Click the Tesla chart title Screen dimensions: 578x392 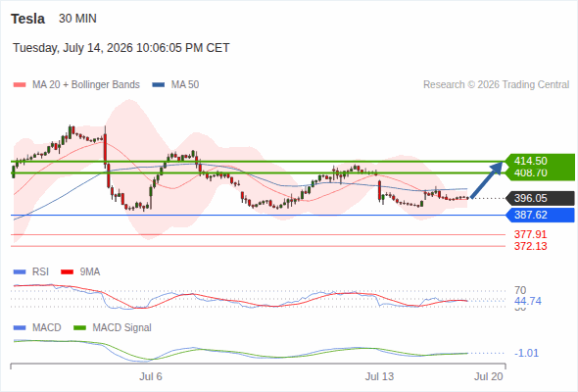[27, 19]
